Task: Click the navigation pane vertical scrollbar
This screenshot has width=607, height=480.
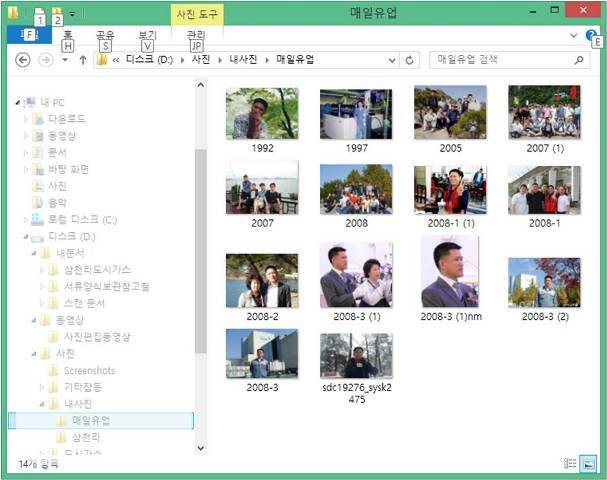Action: [200, 250]
